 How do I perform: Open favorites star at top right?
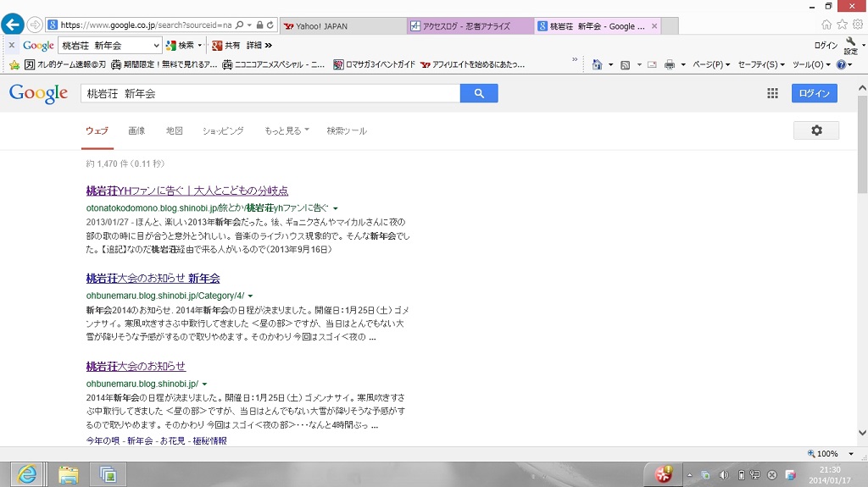(x=842, y=25)
